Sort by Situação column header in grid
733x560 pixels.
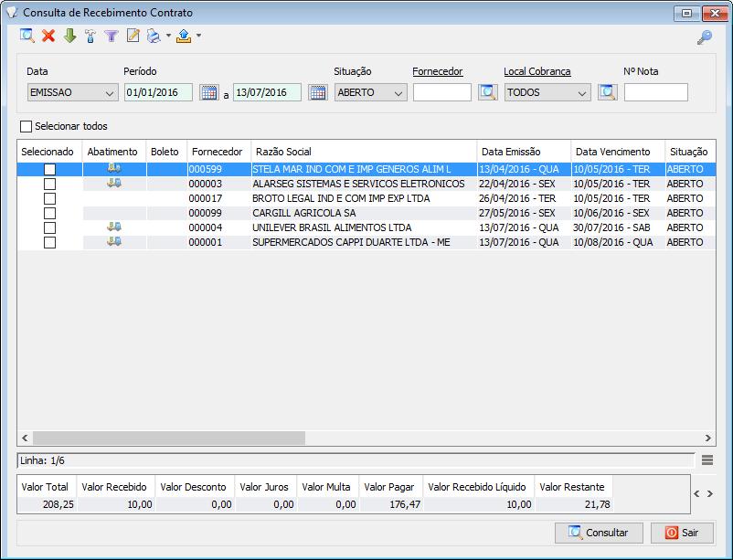point(690,152)
